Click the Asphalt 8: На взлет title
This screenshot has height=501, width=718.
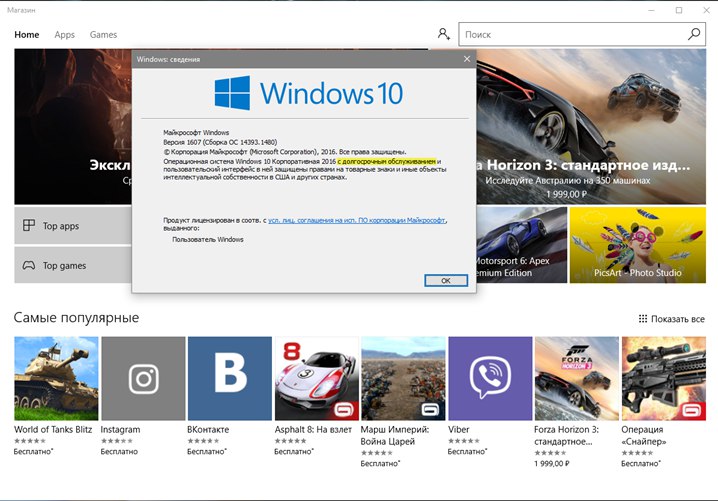(x=313, y=430)
